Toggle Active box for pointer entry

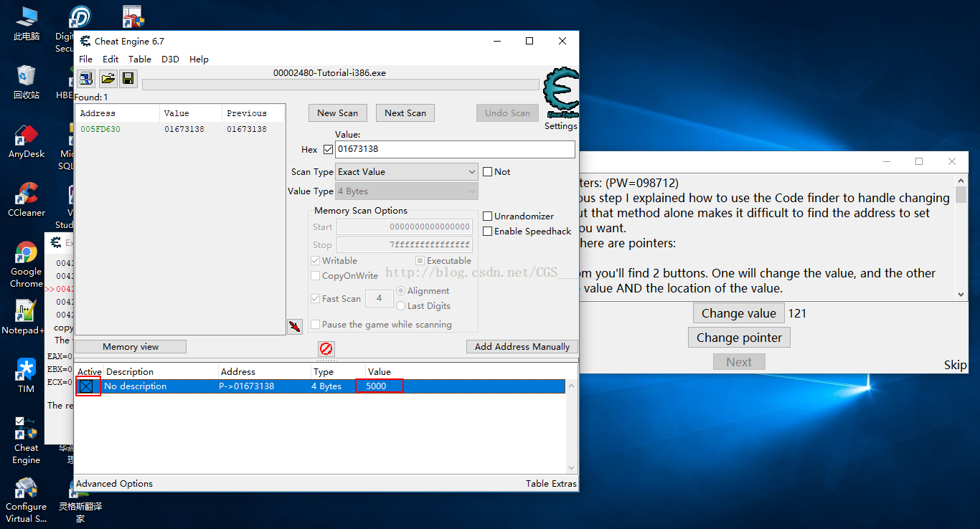coord(86,386)
